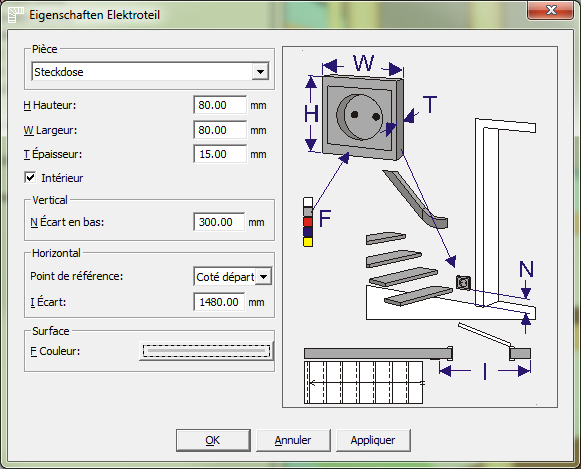Close the Eigenschaften Elektroteil dialog

551,10
